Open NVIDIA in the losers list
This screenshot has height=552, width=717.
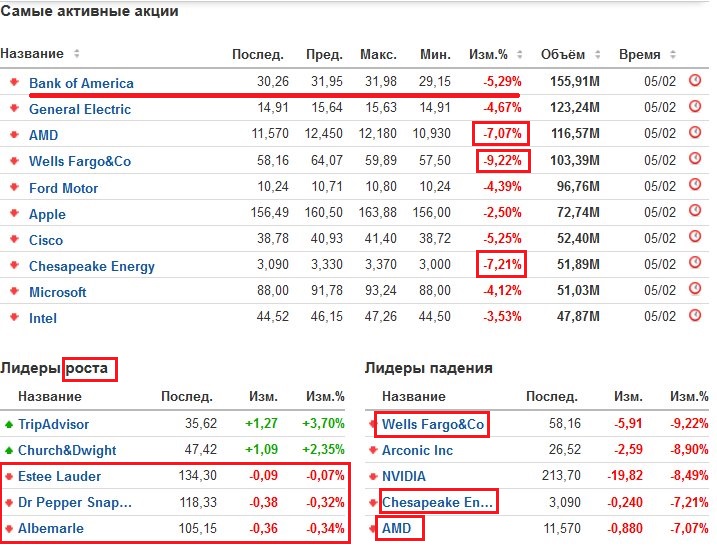coord(405,476)
